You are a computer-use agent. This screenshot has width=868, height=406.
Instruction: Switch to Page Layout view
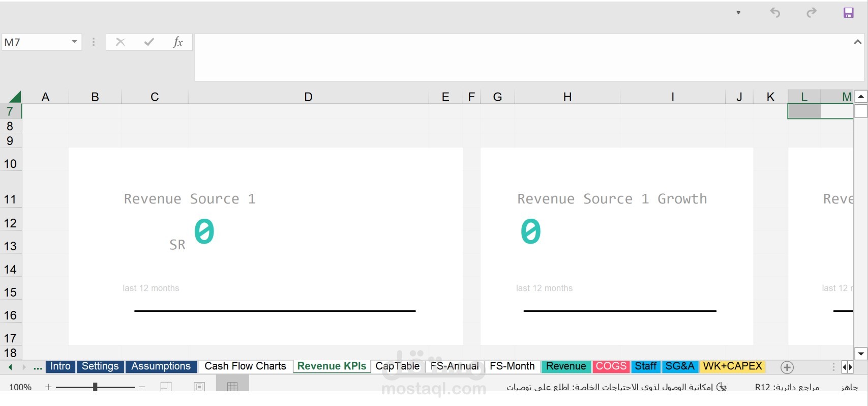point(199,387)
